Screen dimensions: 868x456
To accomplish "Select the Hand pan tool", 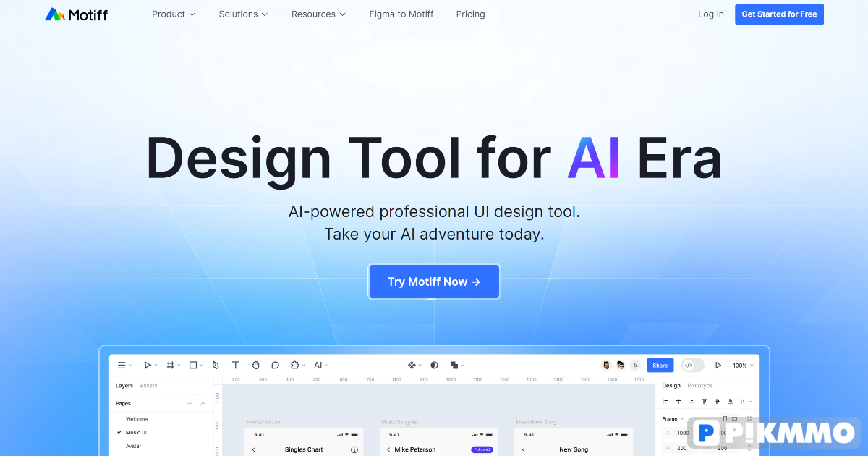I will click(255, 366).
